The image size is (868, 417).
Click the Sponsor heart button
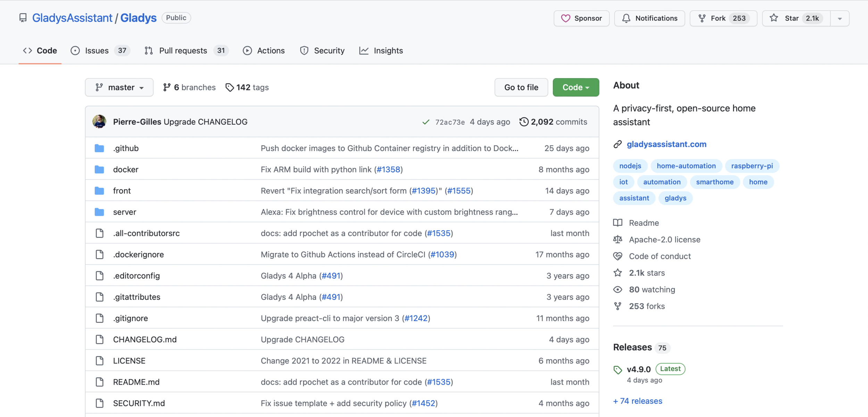coord(581,18)
